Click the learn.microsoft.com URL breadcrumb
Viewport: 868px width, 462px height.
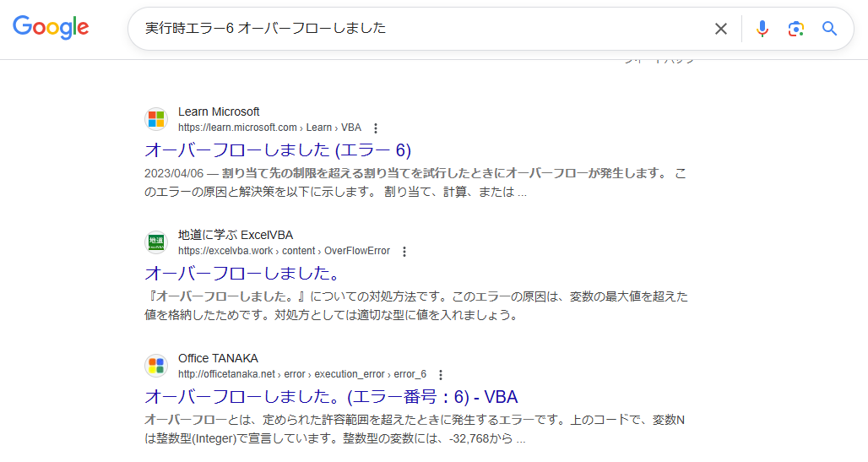[x=269, y=128]
